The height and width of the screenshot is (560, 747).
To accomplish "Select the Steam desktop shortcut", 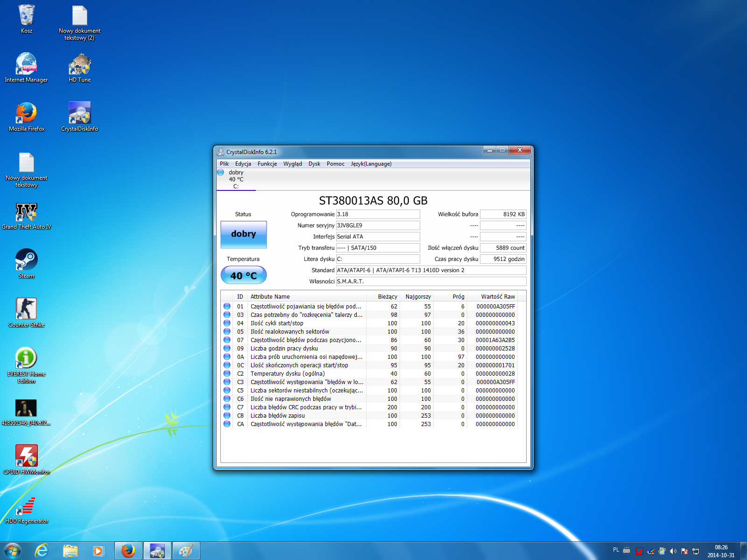I will [x=27, y=264].
